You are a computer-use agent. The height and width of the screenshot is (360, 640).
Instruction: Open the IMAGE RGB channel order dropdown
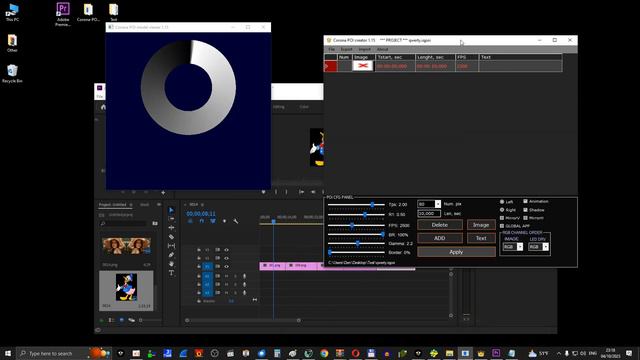pos(520,247)
